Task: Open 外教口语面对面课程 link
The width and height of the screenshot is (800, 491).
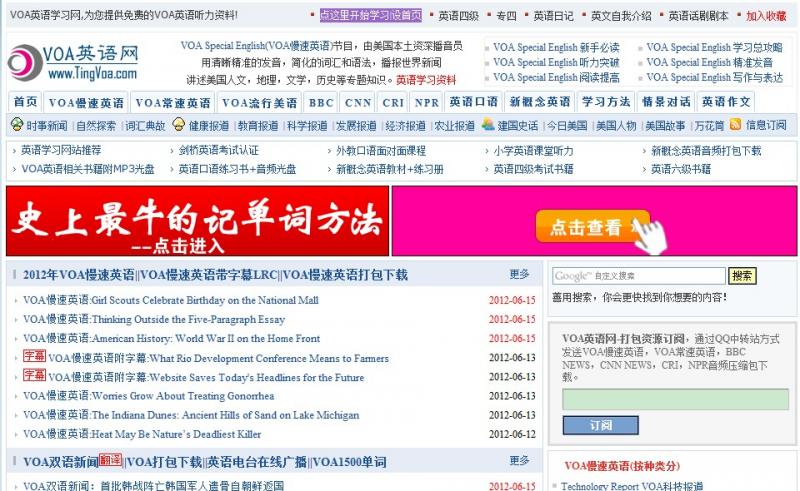Action: point(381,151)
